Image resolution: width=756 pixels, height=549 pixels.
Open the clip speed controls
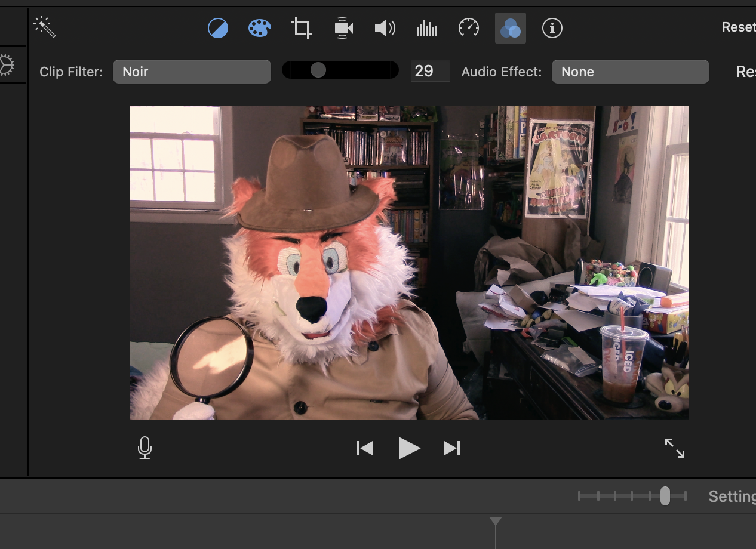[469, 28]
